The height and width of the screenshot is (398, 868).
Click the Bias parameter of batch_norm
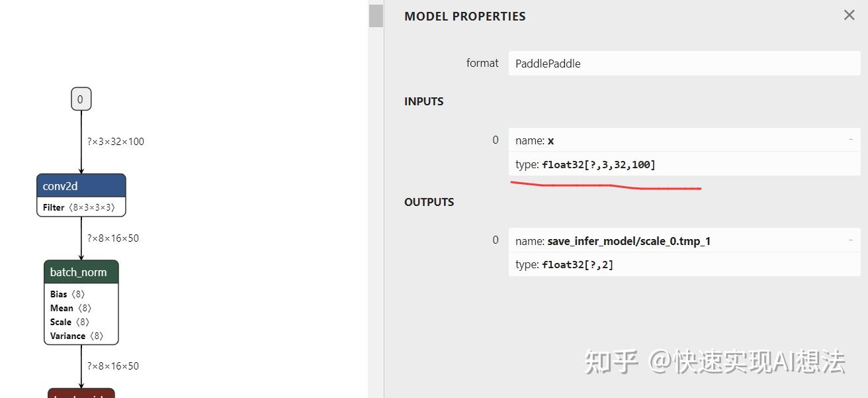coord(67,294)
